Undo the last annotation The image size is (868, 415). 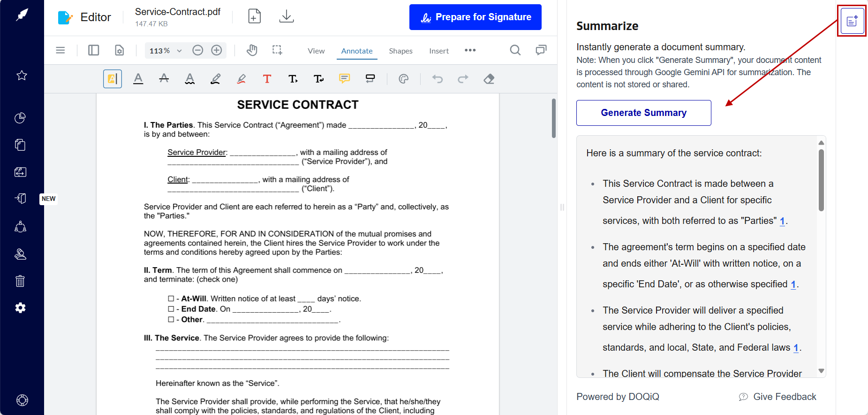tap(438, 79)
